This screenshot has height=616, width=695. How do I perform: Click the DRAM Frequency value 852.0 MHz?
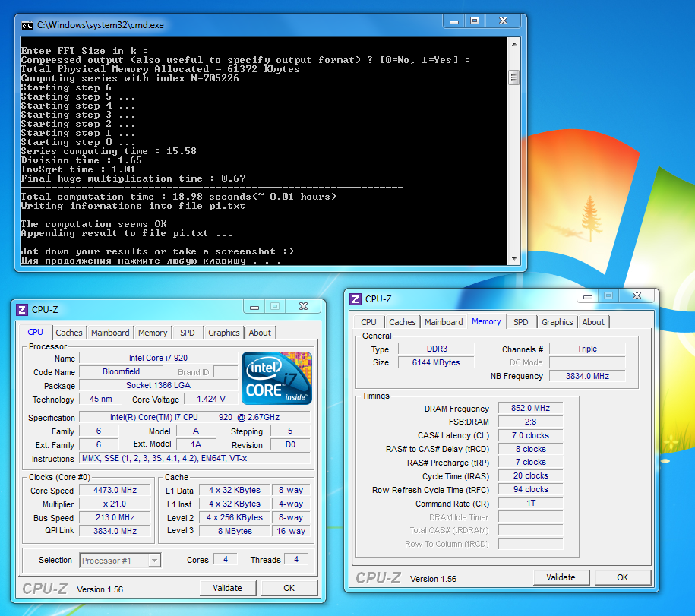point(531,408)
